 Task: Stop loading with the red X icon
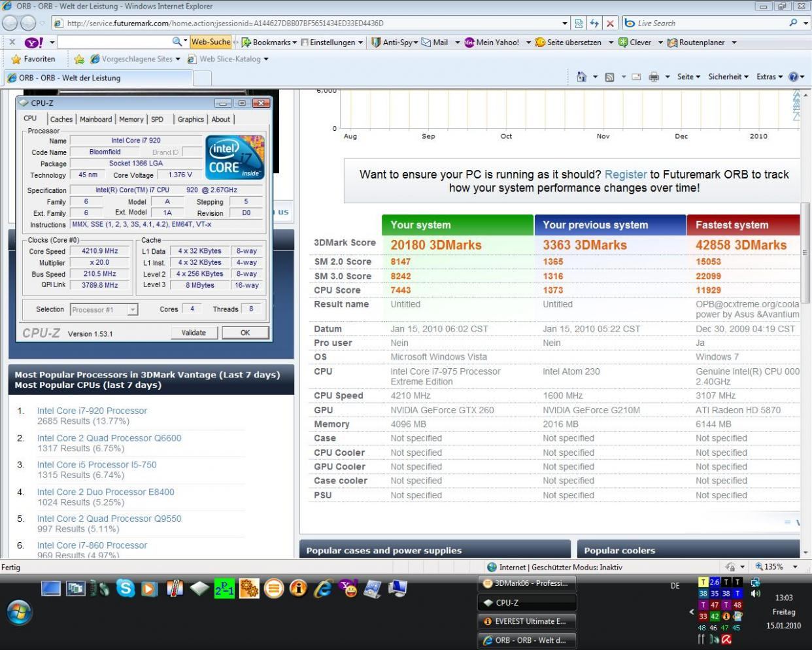pyautogui.click(x=610, y=23)
